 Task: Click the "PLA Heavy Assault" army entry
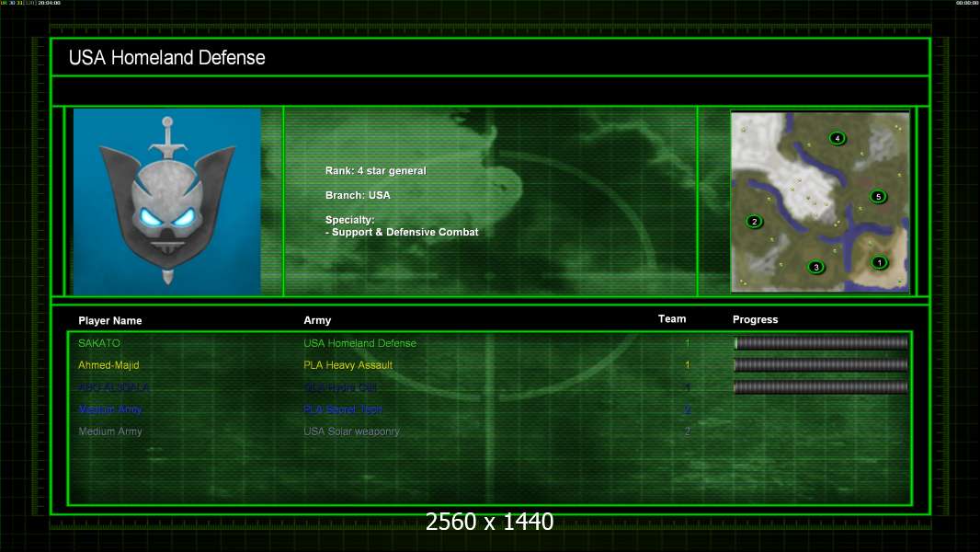coord(348,365)
